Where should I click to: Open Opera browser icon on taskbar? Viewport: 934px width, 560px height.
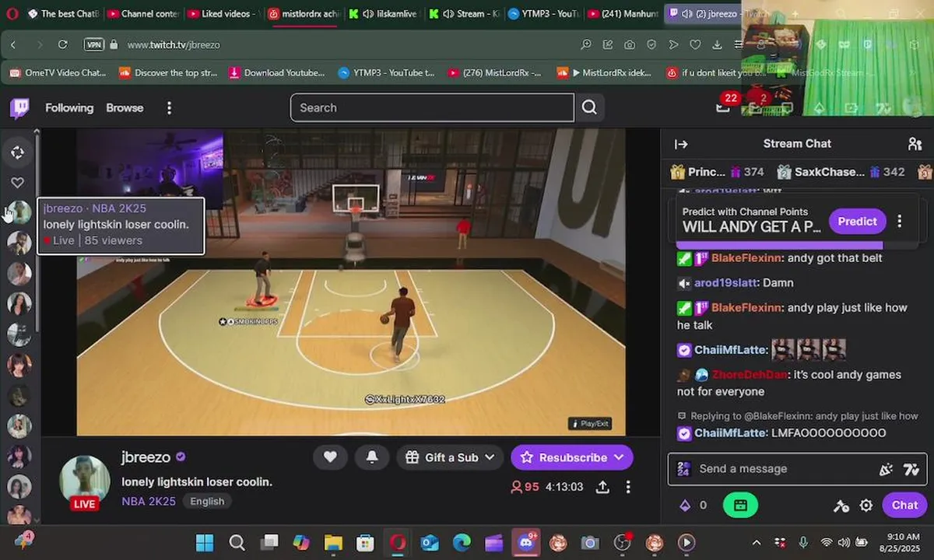point(398,542)
